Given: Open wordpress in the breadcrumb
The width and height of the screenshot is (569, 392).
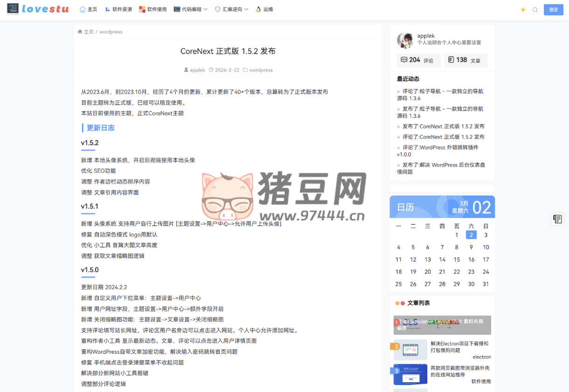Looking at the screenshot, I should click(x=111, y=32).
